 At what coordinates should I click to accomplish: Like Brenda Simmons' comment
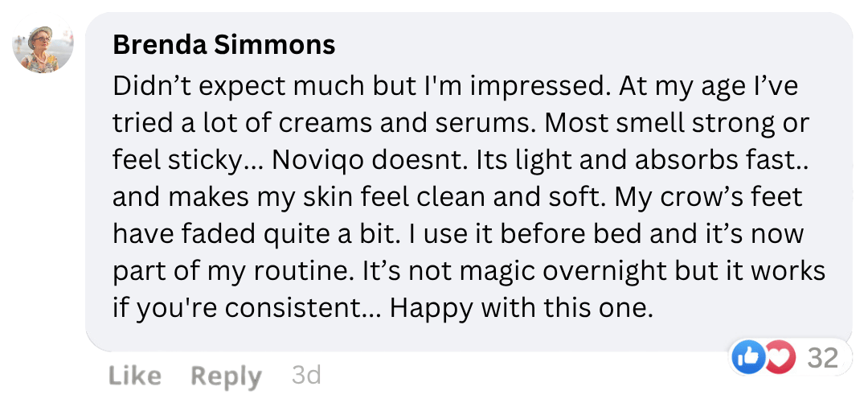click(x=134, y=376)
